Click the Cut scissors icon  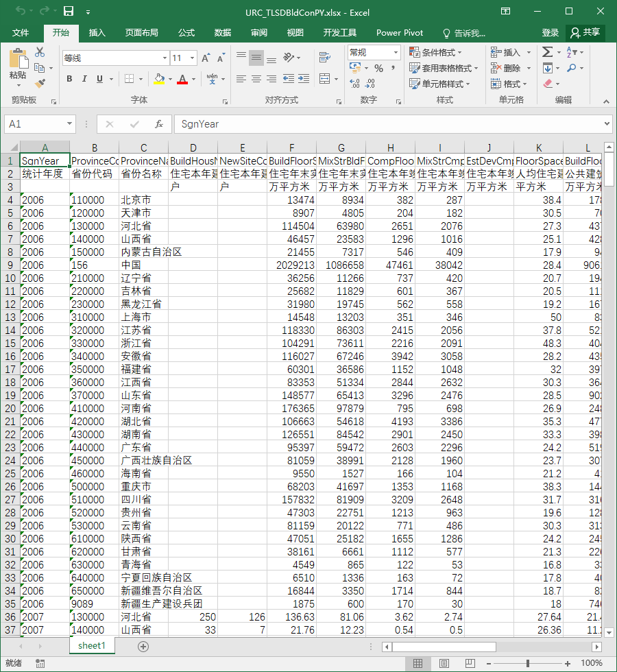40,52
